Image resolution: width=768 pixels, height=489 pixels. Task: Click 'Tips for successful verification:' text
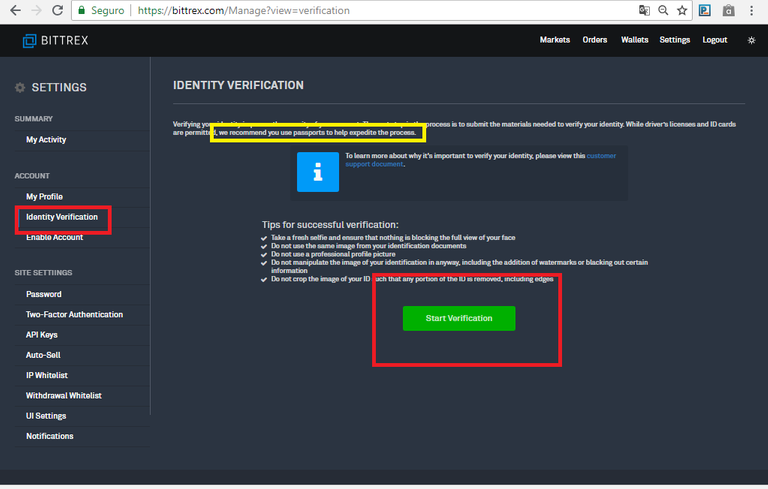pyautogui.click(x=330, y=225)
